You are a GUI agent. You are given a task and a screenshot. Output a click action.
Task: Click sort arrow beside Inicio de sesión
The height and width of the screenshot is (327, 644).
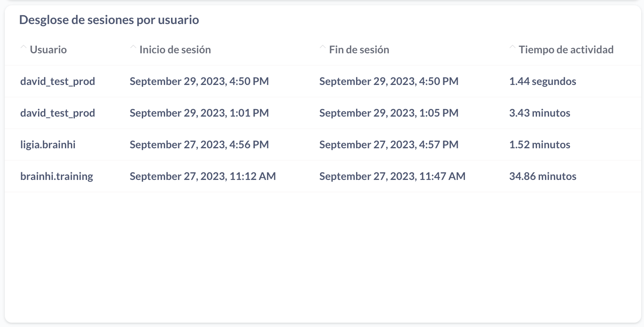(x=133, y=48)
